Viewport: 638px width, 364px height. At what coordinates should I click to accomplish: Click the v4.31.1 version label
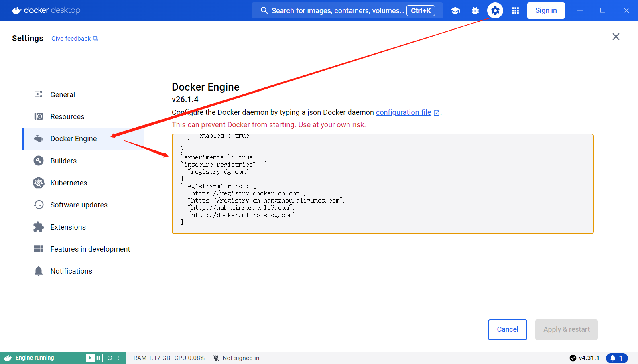589,358
